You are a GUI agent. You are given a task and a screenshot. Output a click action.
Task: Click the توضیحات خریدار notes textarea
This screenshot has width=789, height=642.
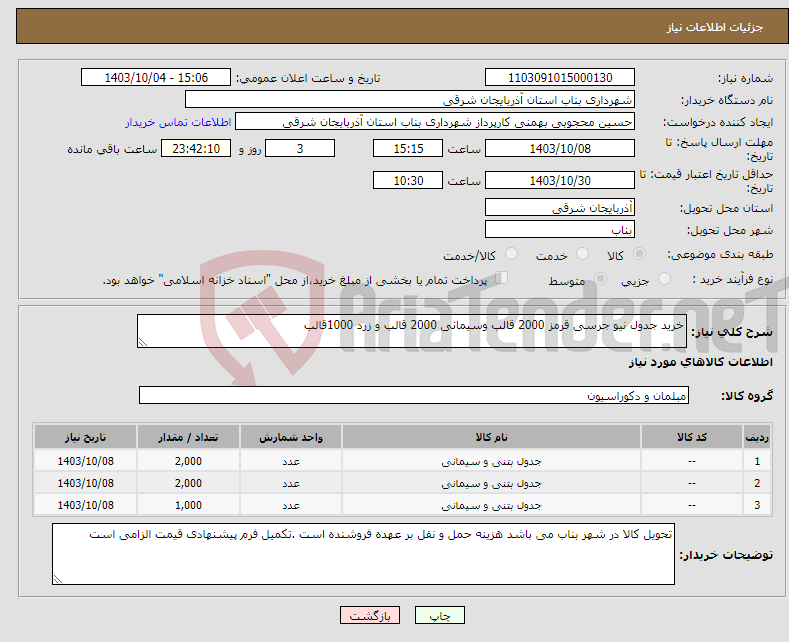(363, 554)
